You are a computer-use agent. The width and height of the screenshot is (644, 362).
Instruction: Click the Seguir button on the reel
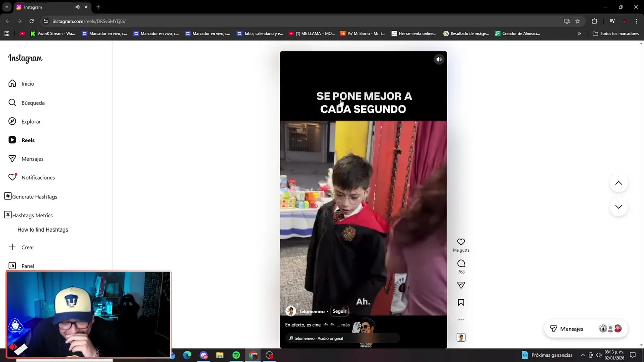point(339,311)
